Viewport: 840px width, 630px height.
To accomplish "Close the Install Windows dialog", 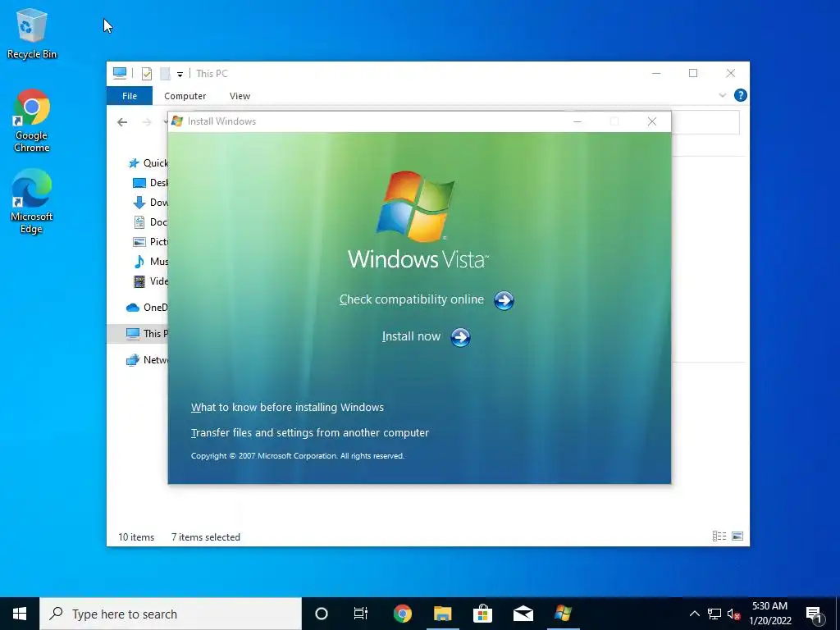I will [x=652, y=121].
